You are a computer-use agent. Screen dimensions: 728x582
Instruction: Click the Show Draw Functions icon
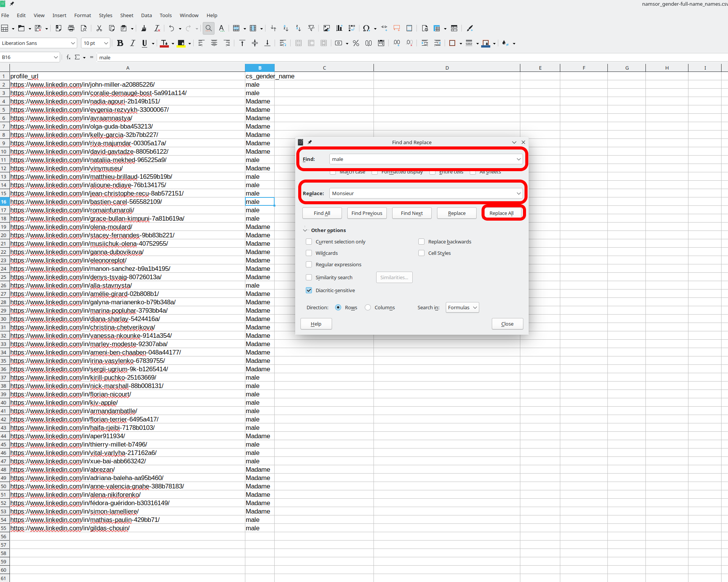tap(470, 28)
